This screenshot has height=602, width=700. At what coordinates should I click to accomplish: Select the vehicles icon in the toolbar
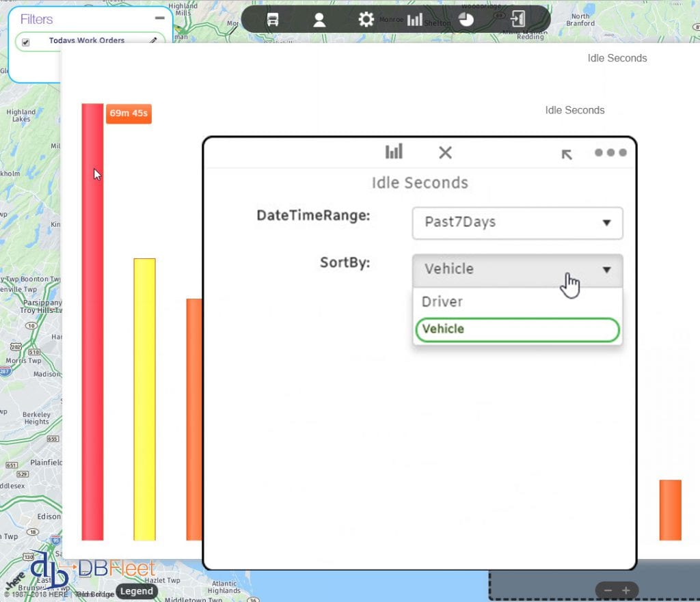coord(272,19)
